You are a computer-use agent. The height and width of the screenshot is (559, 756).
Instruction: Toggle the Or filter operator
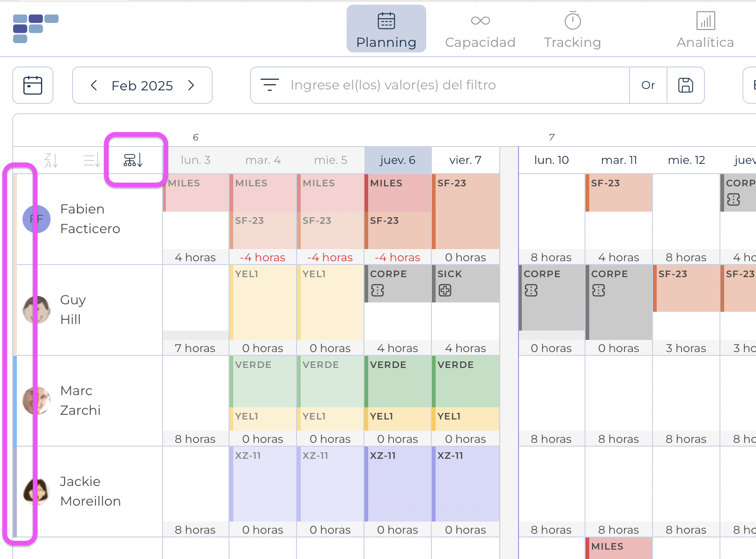pyautogui.click(x=648, y=85)
